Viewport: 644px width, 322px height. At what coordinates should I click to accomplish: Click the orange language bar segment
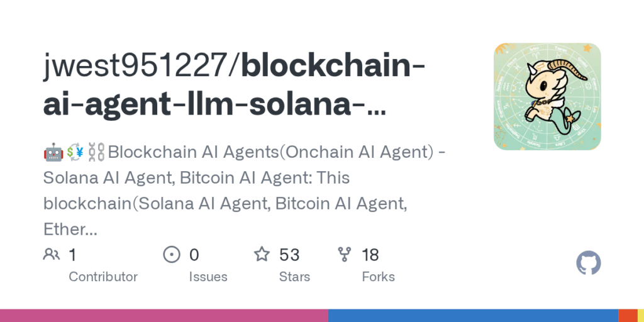click(x=628, y=316)
